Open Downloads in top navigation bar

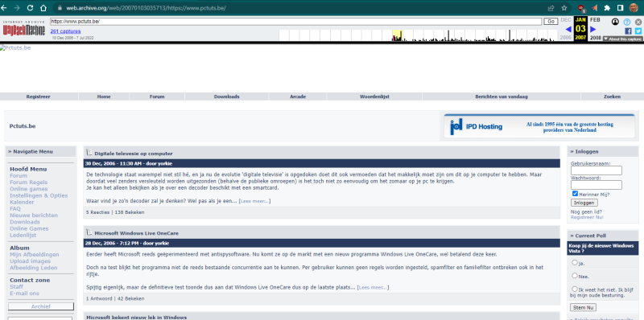(227, 96)
